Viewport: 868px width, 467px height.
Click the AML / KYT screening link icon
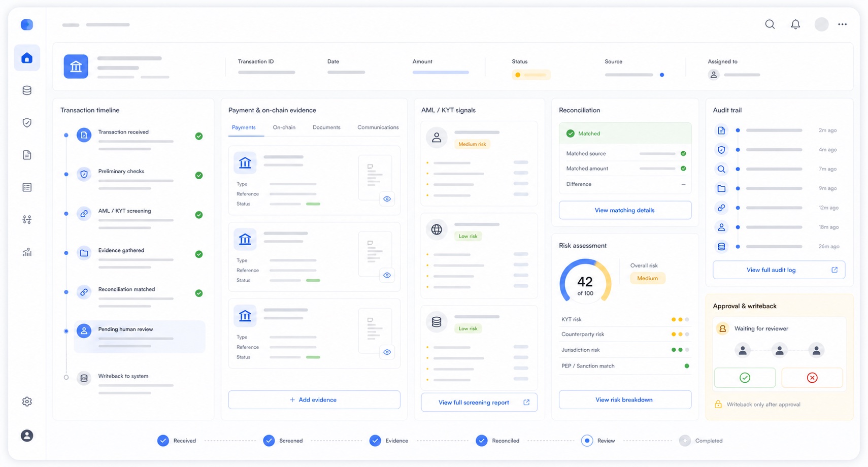tap(84, 214)
